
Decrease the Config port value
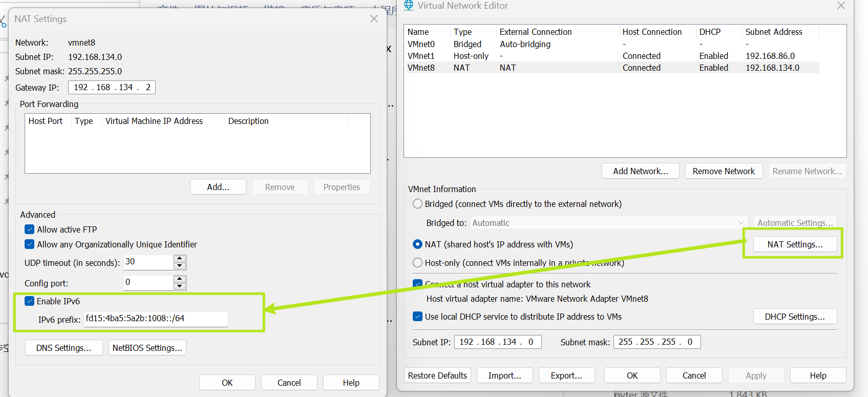(x=180, y=286)
